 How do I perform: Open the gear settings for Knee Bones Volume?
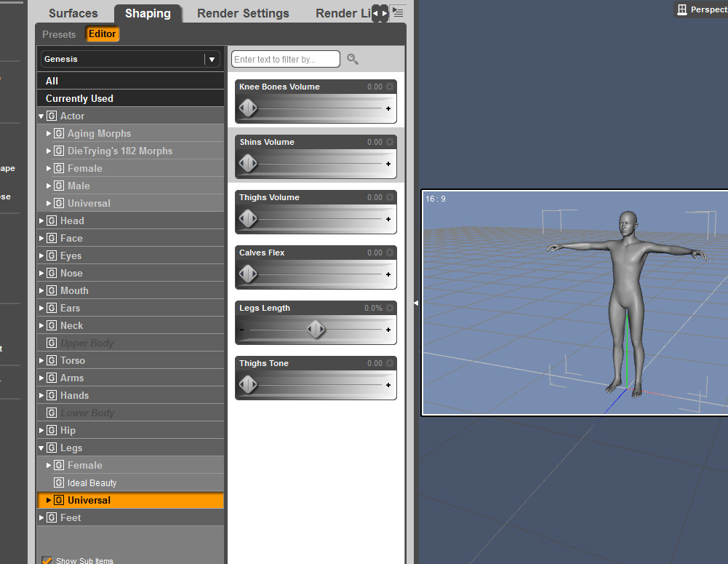tap(390, 87)
